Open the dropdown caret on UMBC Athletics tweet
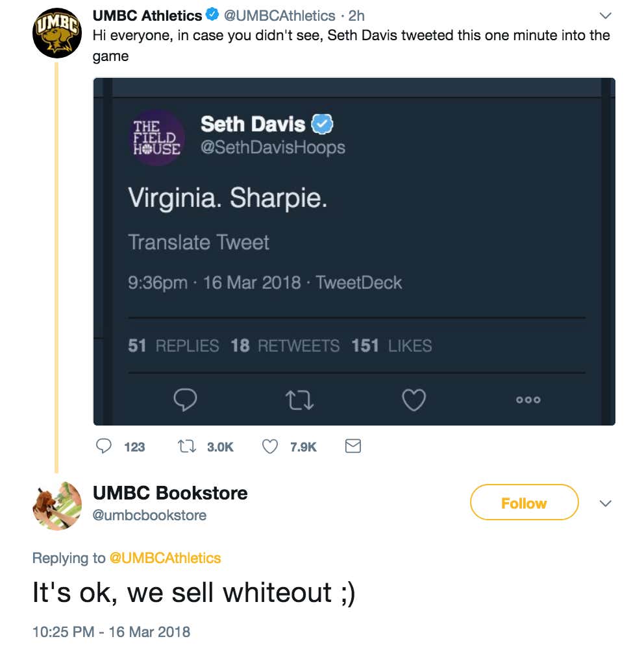Screen dimensions: 644x650 [x=606, y=15]
